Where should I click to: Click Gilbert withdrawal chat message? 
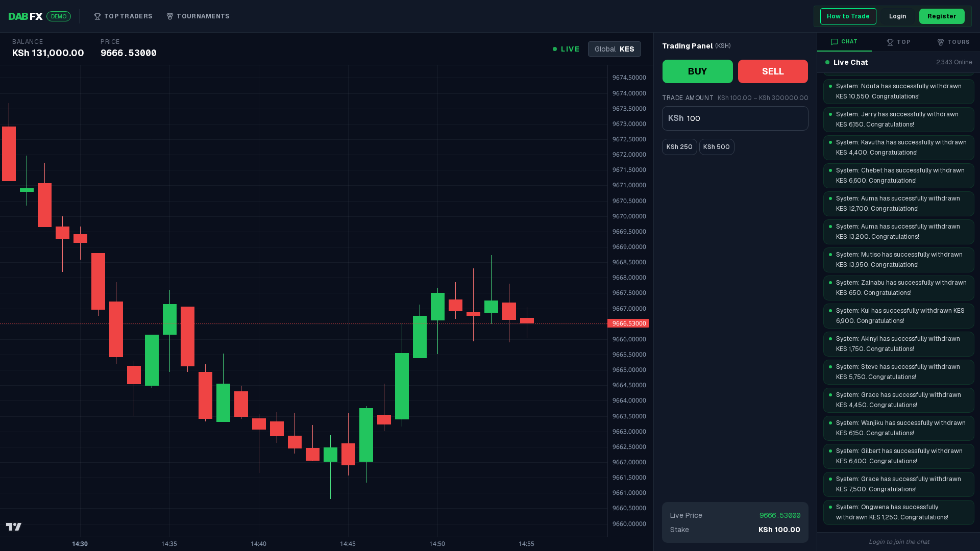tap(899, 456)
